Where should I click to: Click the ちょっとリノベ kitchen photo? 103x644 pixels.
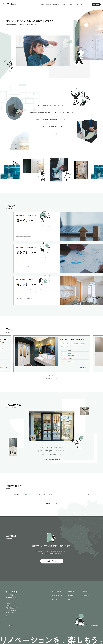click(81, 290)
